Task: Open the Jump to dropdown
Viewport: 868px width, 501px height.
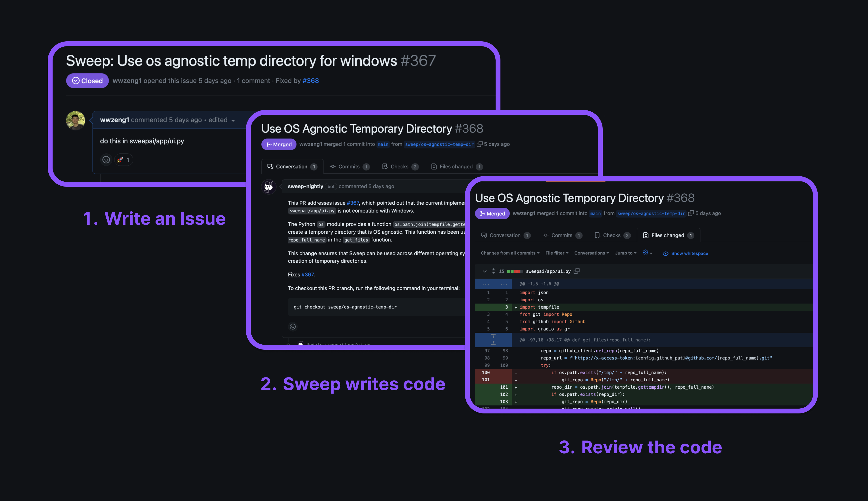Action: click(x=626, y=253)
